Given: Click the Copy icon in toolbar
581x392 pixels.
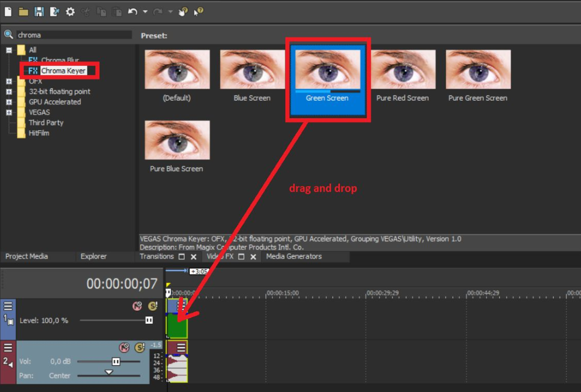Looking at the screenshot, I should click(x=101, y=11).
